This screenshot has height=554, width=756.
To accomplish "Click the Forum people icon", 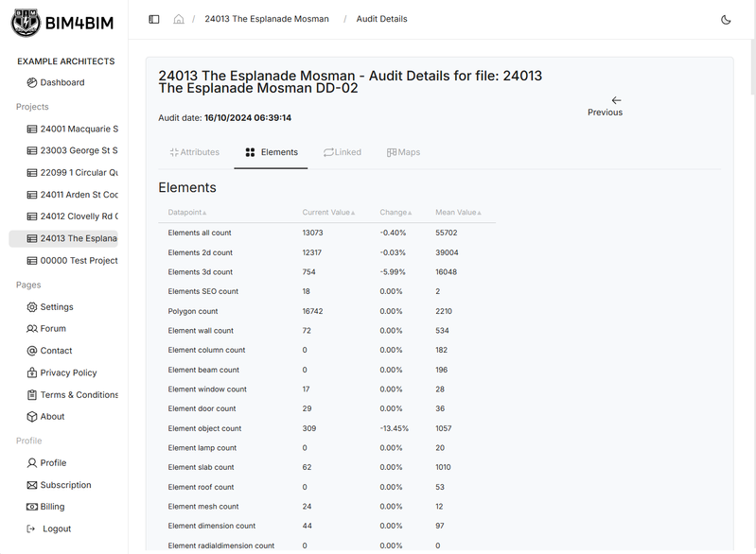I will [32, 329].
